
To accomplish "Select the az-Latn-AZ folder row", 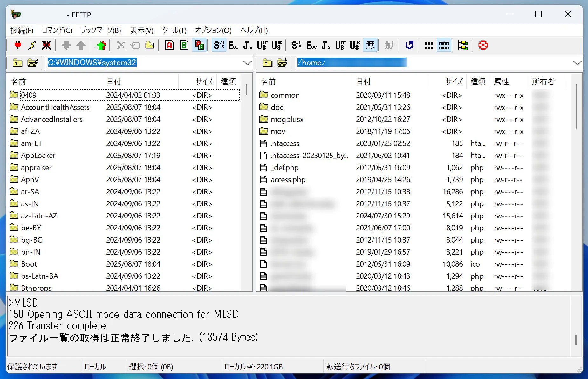I will click(125, 216).
